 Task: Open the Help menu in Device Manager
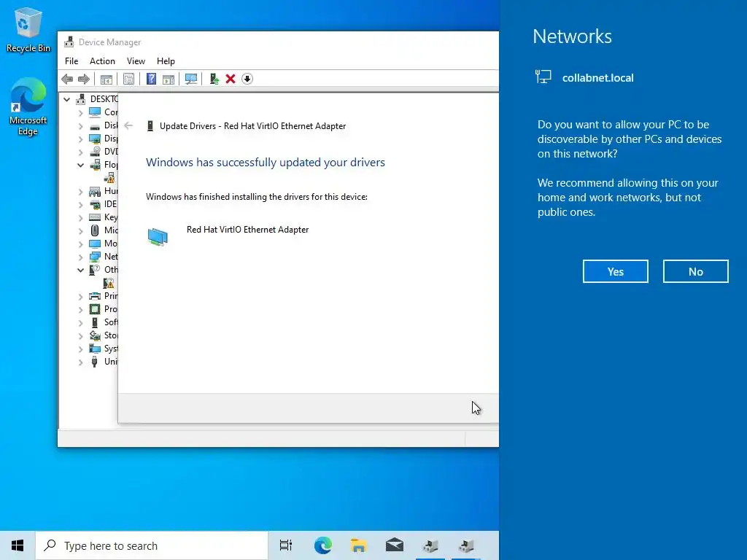point(166,61)
